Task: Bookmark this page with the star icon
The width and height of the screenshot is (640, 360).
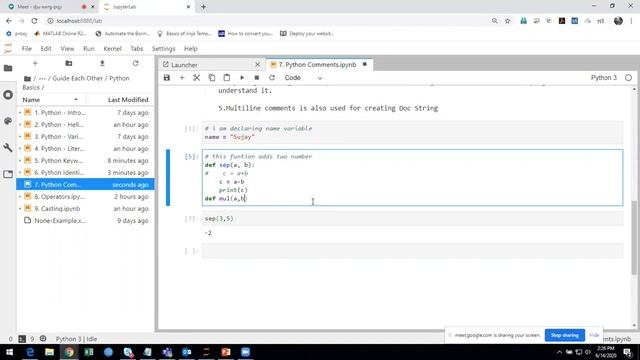Action: [507, 21]
